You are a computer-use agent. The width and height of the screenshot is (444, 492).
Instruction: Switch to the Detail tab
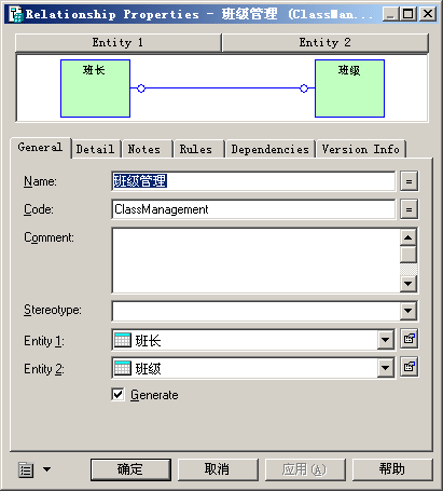pyautogui.click(x=96, y=149)
